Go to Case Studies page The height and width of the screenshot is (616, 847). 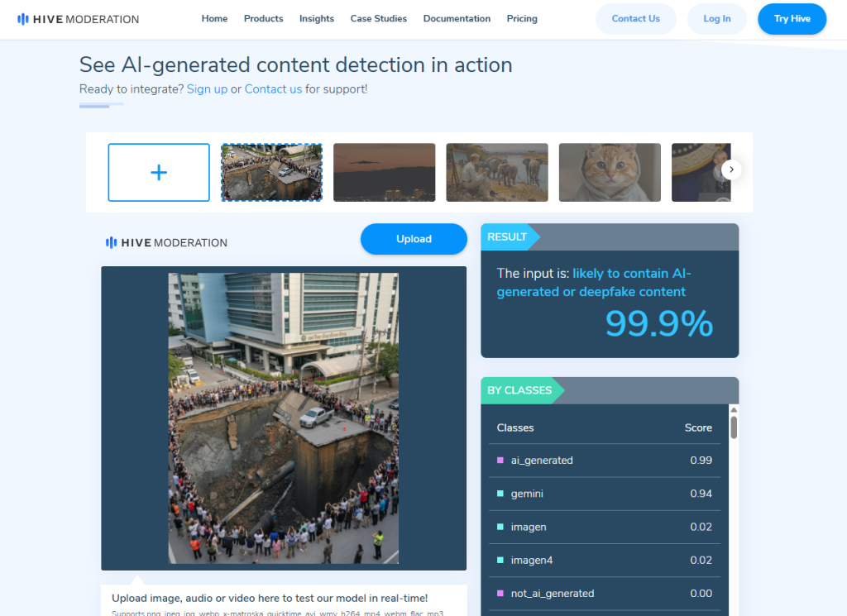(379, 18)
